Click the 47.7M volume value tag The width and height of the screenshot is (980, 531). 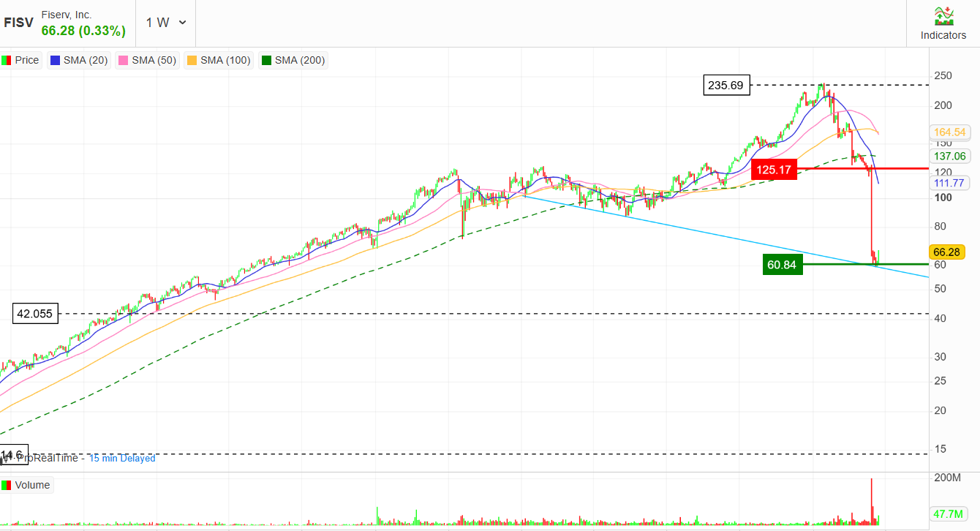[x=948, y=513]
